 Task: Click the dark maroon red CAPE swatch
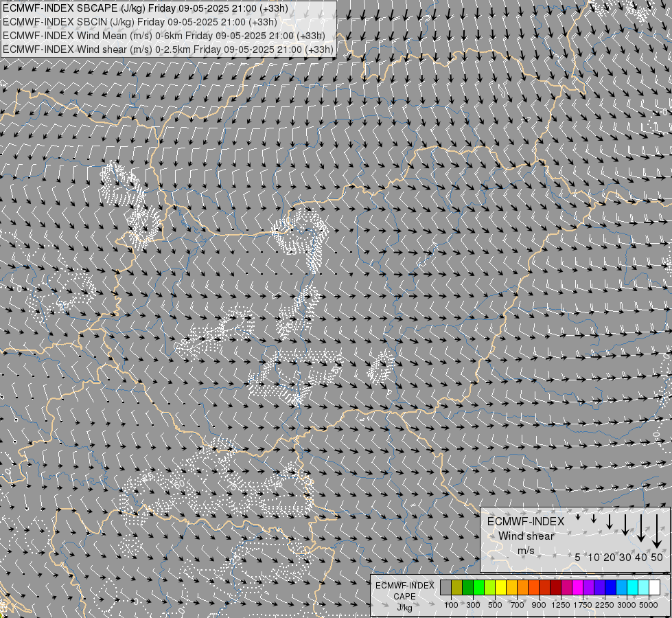pyautogui.click(x=556, y=588)
